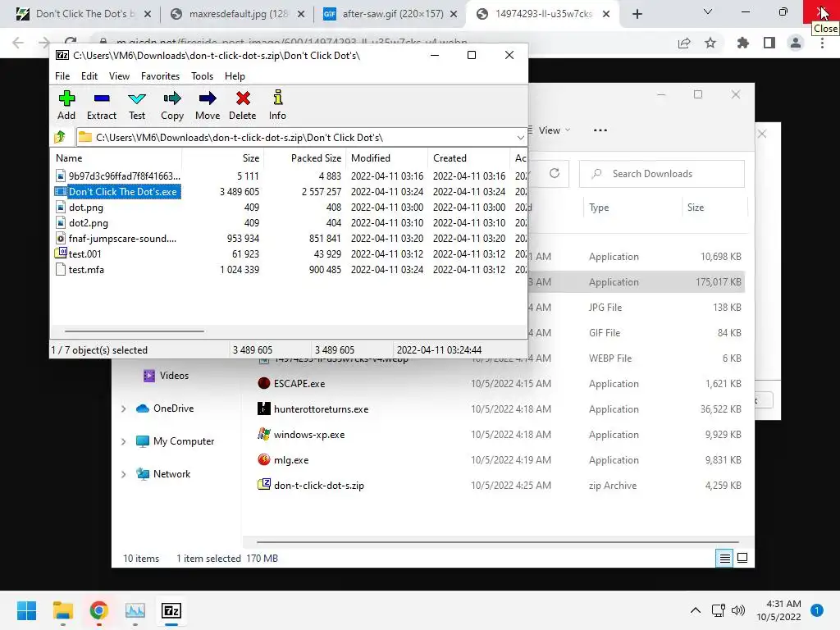Close the maxresdefault.jpg browser tab
Image resolution: width=840 pixels, height=630 pixels.
(301, 14)
